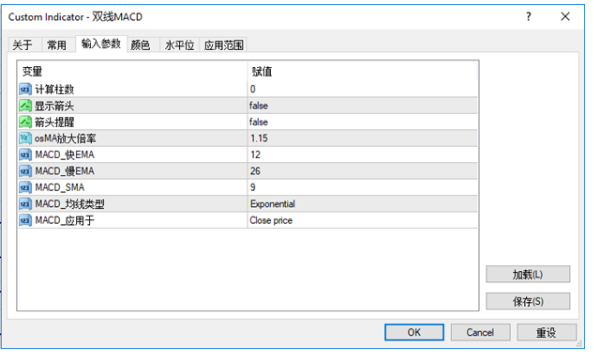Close the Custom Indicator dialog
This screenshot has height=360, width=594.
pyautogui.click(x=565, y=17)
